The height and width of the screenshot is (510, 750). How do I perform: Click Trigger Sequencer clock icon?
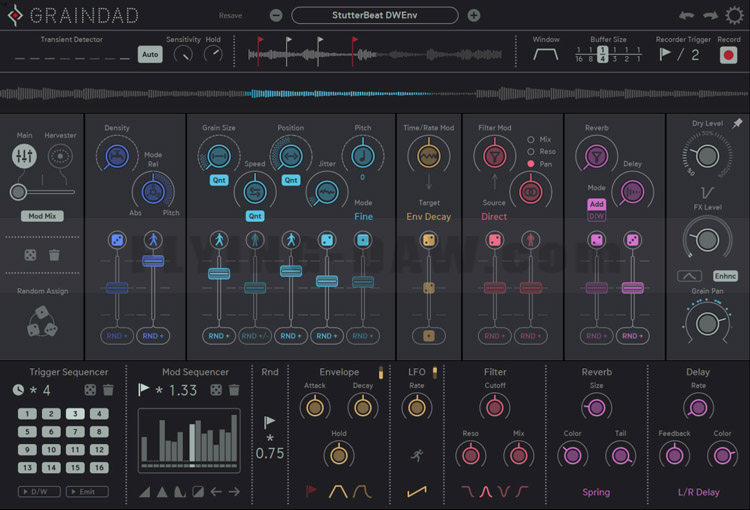(18, 390)
